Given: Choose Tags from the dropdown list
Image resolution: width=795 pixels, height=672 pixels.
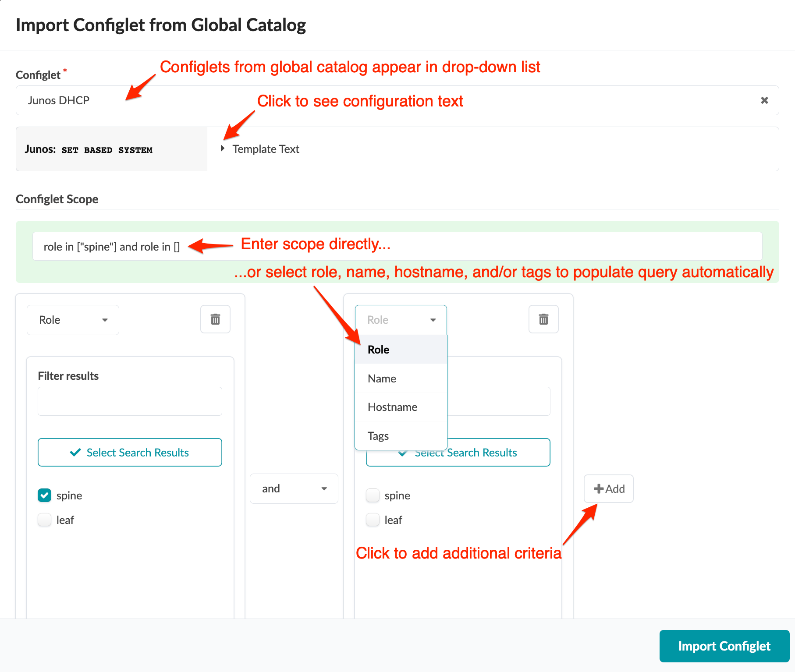Looking at the screenshot, I should 378,436.
